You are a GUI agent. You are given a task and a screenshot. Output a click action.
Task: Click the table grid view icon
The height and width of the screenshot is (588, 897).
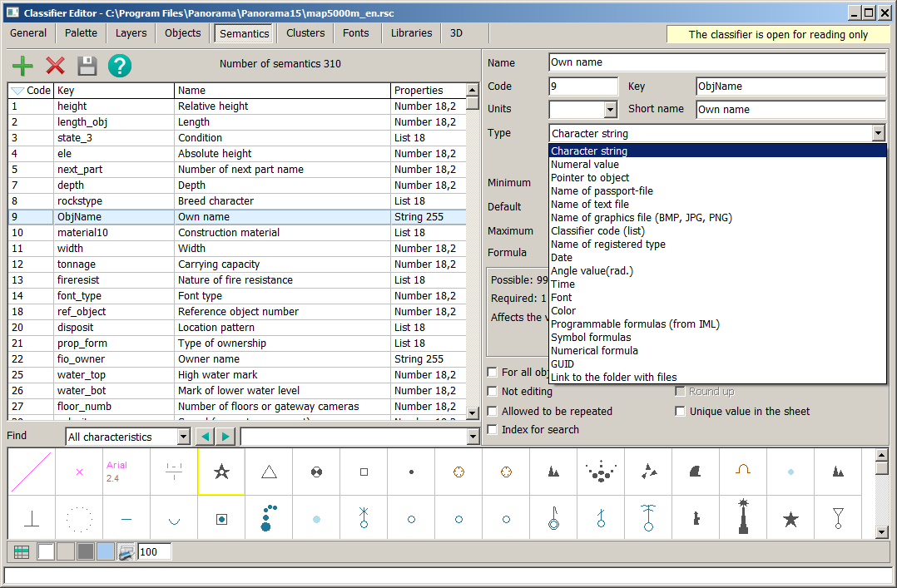point(22,551)
